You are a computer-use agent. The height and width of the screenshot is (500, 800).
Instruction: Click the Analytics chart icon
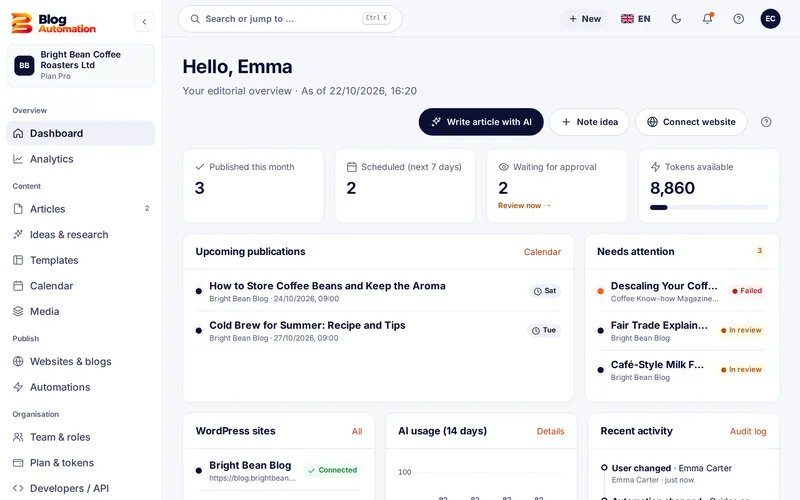point(18,159)
